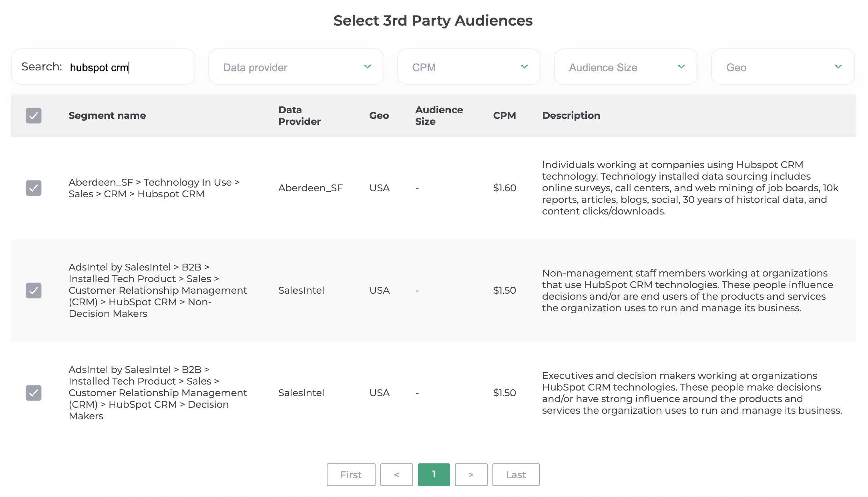Viewport: 868px width, 497px height.
Task: Click the Data provider chevron arrow
Action: [368, 67]
